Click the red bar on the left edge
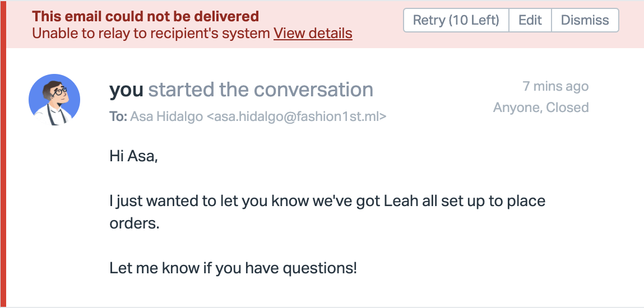 point(3,168)
